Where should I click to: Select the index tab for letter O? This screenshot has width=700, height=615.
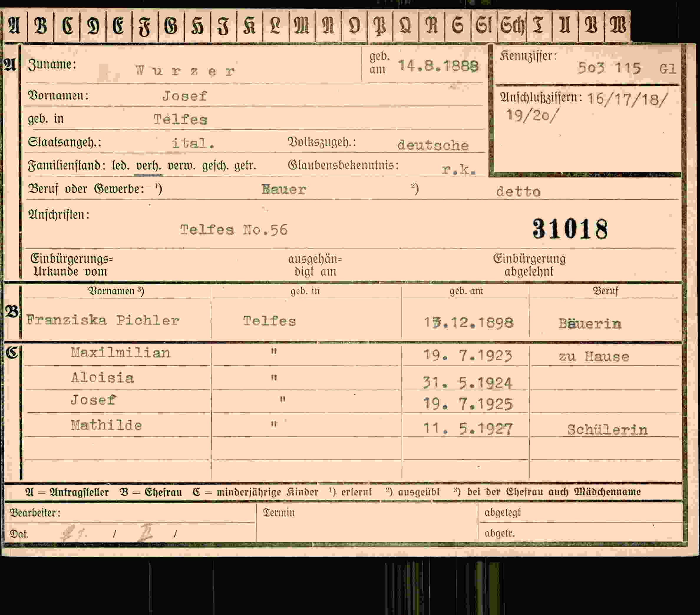click(x=354, y=26)
